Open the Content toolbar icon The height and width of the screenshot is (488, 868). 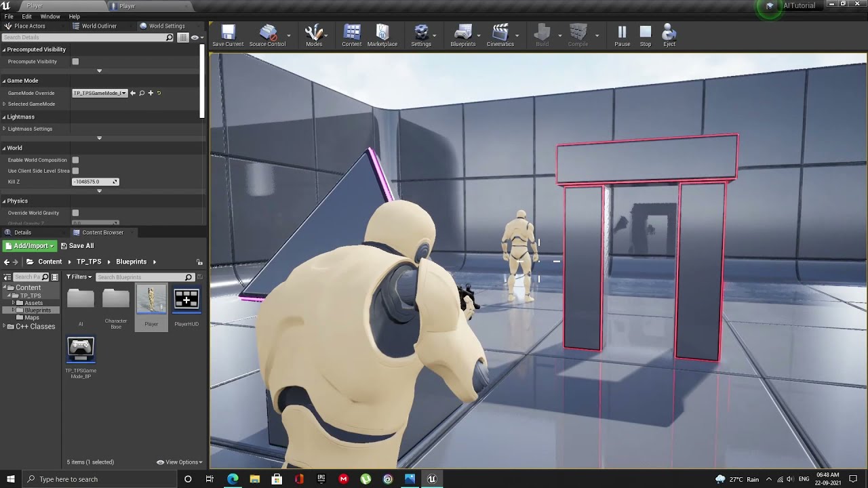pyautogui.click(x=352, y=36)
